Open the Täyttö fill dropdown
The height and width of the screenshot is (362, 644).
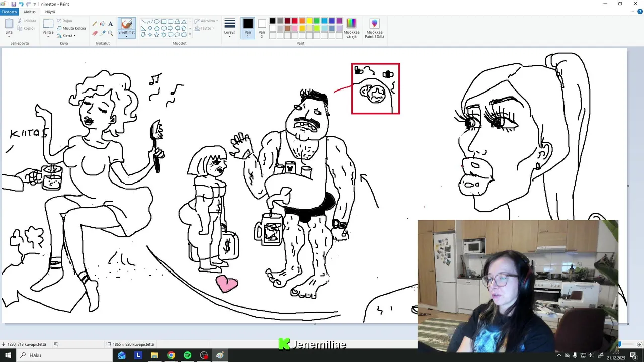click(x=204, y=28)
